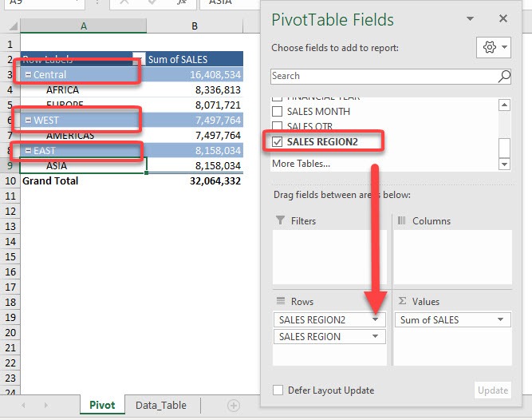Select the Grand Total cell

click(x=84, y=181)
